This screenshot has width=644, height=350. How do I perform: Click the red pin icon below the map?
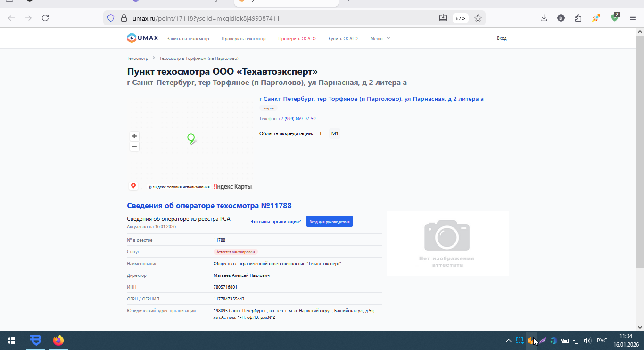pos(133,186)
